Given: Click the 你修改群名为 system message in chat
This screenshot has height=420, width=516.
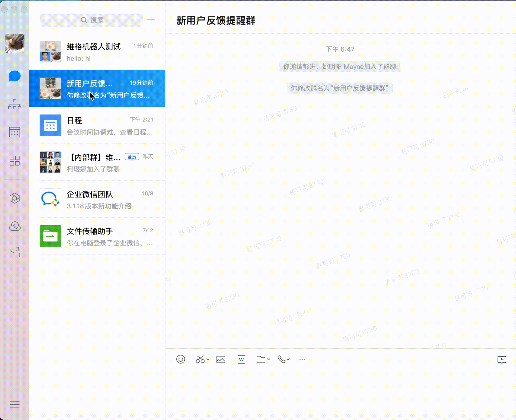Looking at the screenshot, I should coord(340,88).
